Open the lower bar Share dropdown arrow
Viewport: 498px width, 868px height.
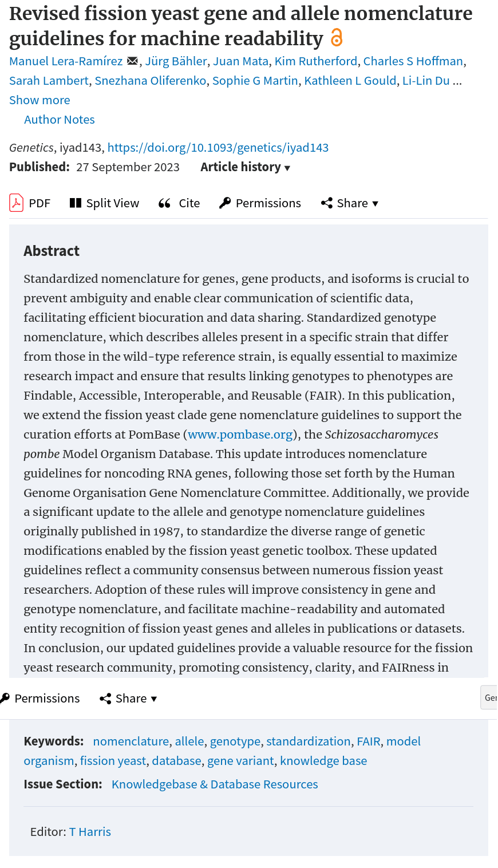click(153, 699)
